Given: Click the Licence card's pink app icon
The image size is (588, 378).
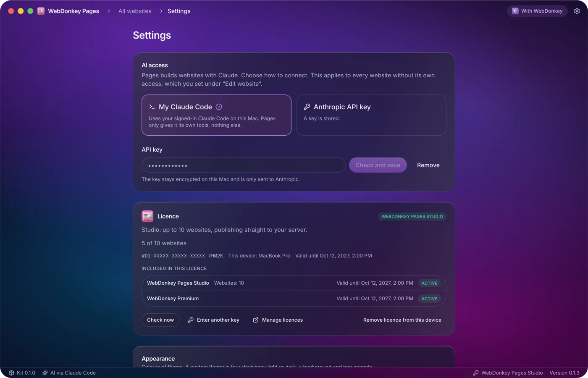Looking at the screenshot, I should click(147, 216).
